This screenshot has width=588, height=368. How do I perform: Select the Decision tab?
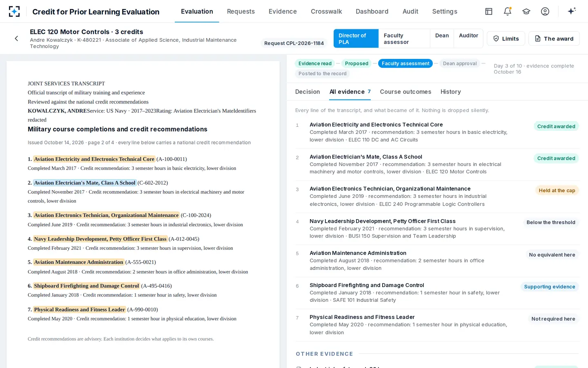click(x=307, y=92)
